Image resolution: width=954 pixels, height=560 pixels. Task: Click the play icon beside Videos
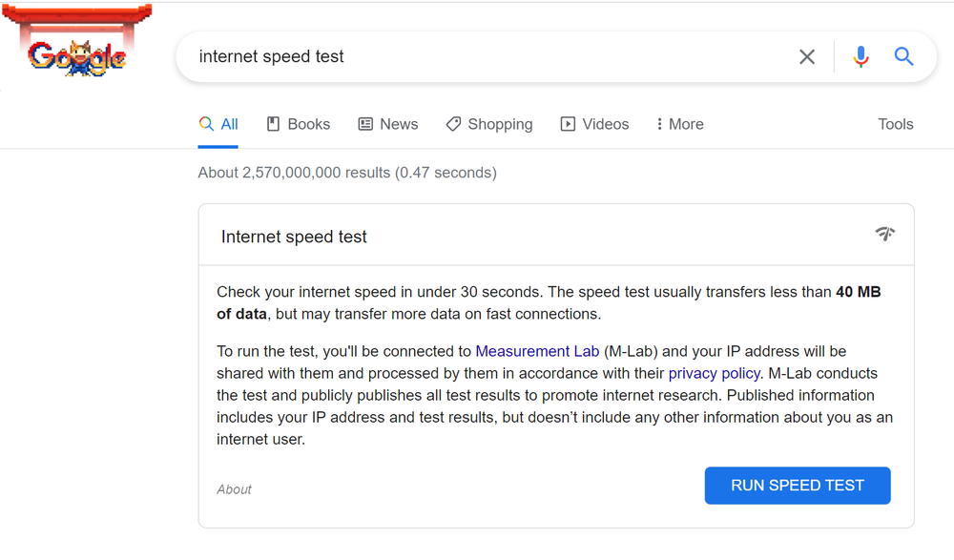coord(568,124)
